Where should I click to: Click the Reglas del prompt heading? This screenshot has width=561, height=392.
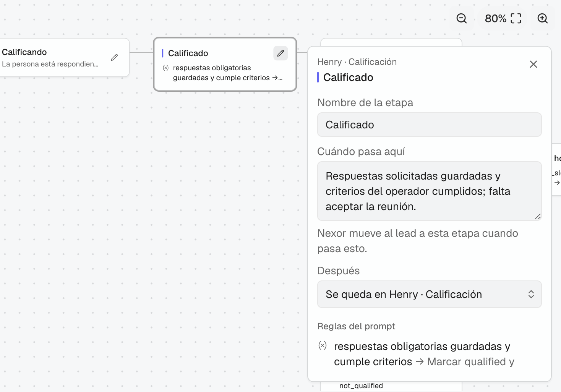pyautogui.click(x=356, y=326)
